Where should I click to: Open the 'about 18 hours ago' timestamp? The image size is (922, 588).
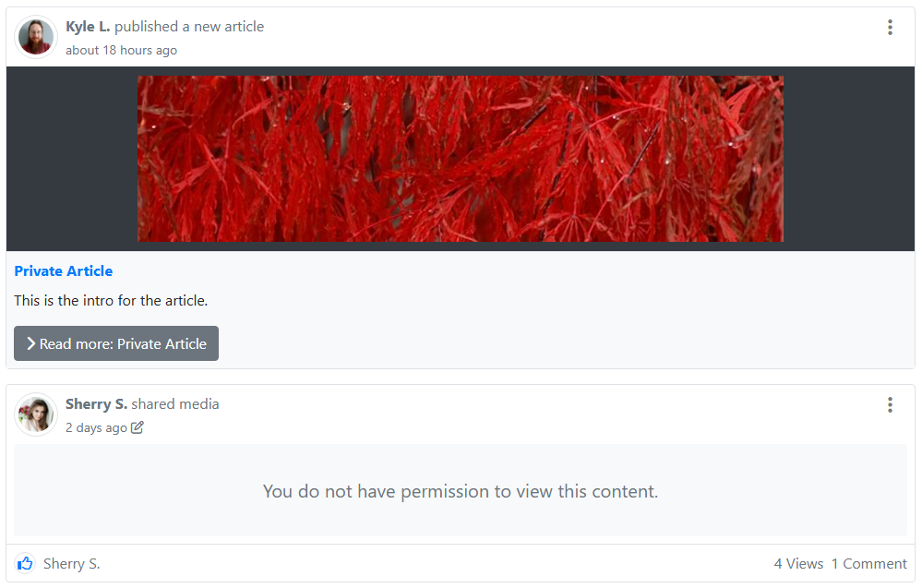click(121, 50)
